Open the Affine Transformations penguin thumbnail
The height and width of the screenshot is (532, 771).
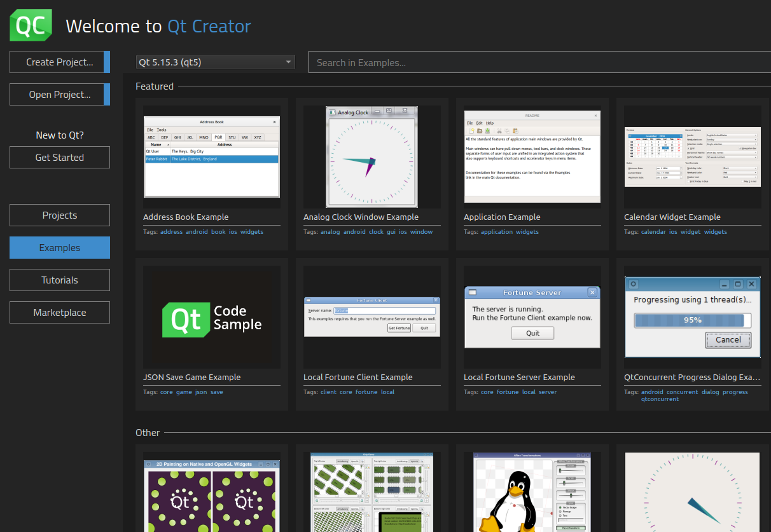(532, 493)
